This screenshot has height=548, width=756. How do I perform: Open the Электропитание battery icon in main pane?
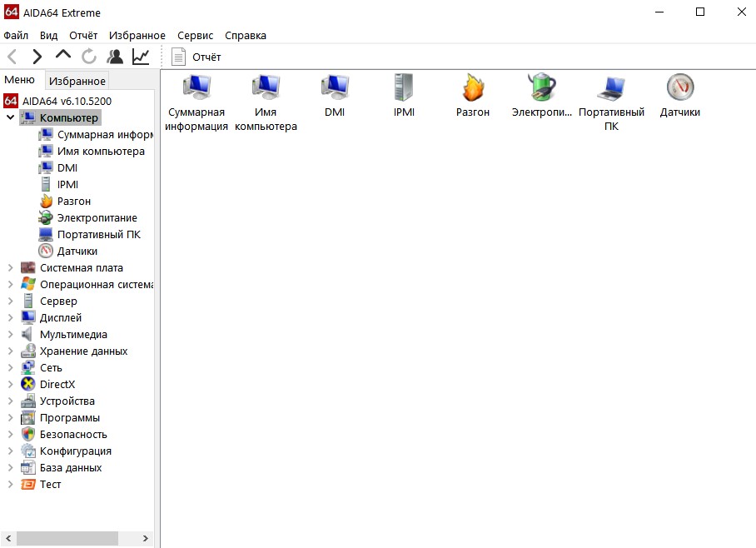pos(541,87)
